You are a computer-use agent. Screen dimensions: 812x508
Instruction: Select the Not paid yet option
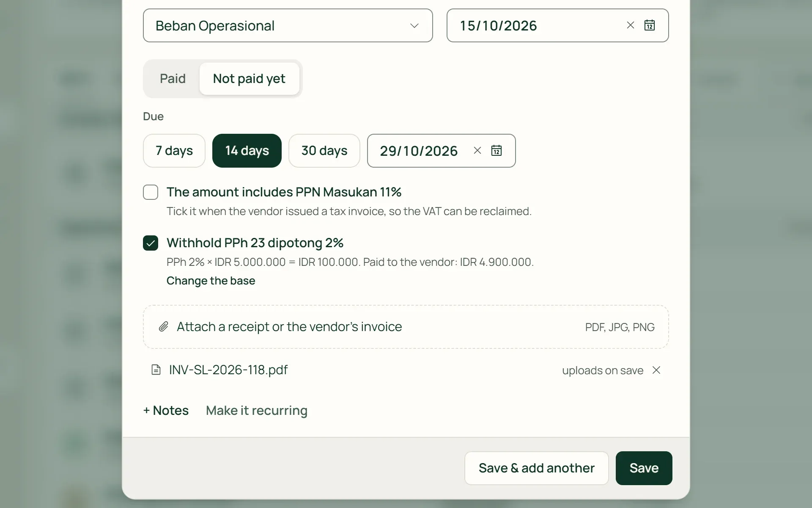click(249, 79)
